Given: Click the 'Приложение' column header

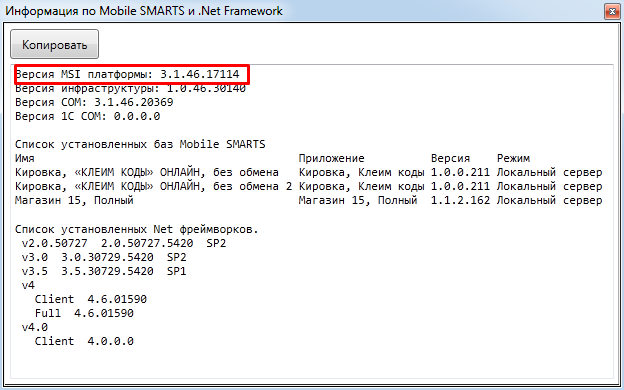Looking at the screenshot, I should click(332, 158).
